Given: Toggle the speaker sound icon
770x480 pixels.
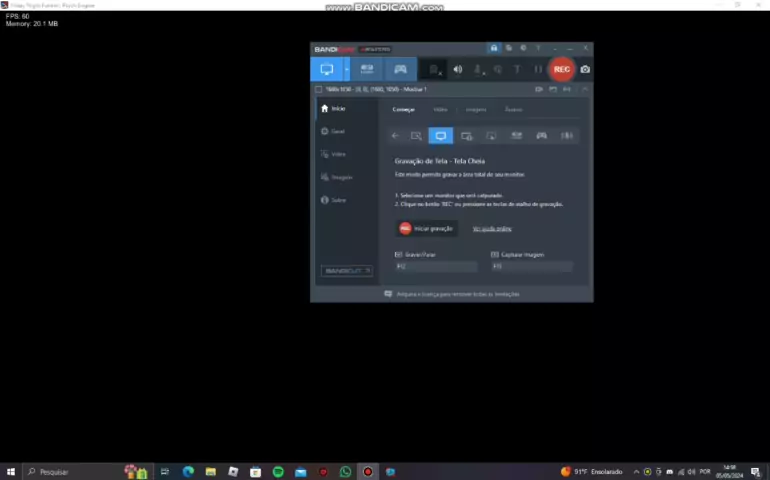Looking at the screenshot, I should pos(458,70).
